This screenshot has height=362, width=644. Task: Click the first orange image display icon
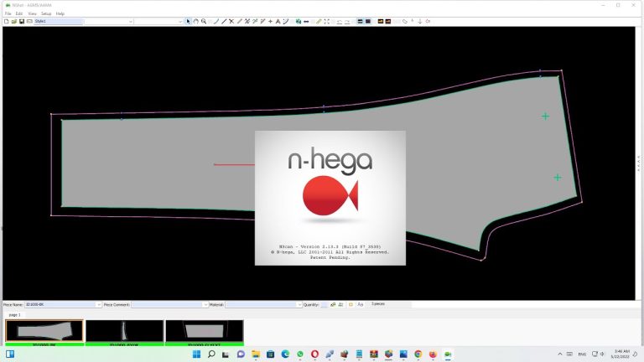coord(381,21)
